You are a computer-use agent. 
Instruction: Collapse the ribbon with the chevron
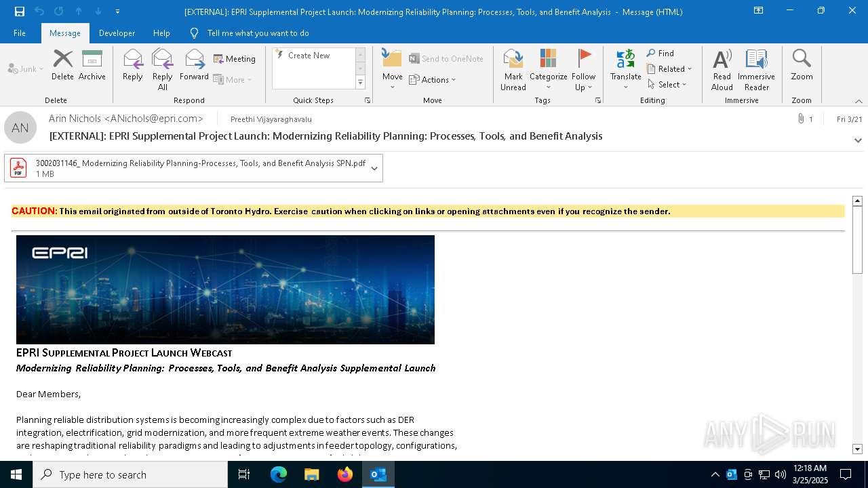click(x=859, y=101)
